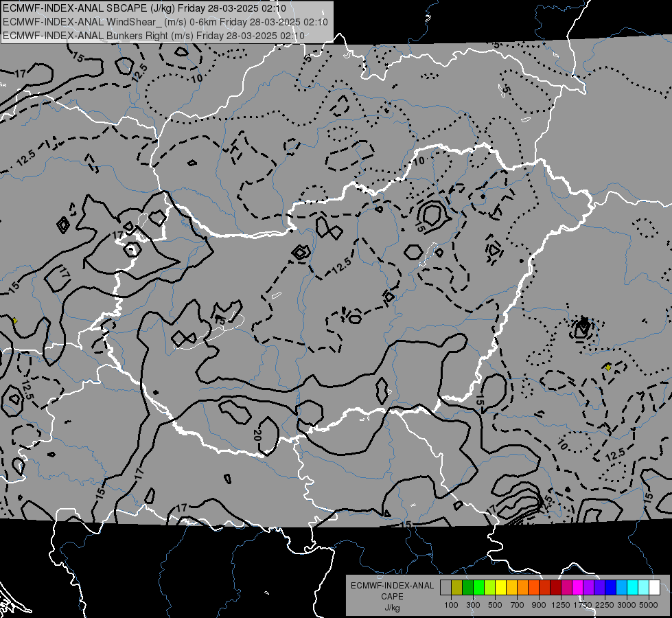The width and height of the screenshot is (672, 618).
Task: Click the 2250 legend value
Action: coord(605,605)
